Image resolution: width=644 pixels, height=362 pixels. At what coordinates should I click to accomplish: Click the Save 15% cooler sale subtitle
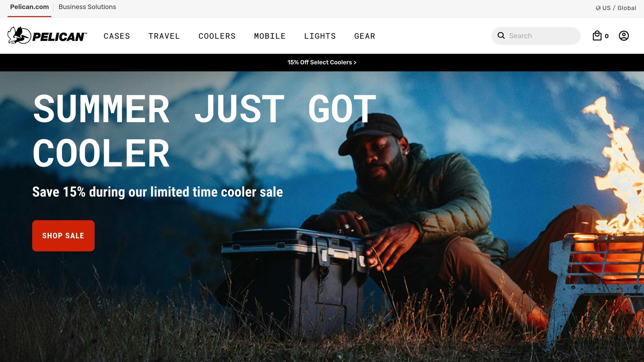[158, 192]
